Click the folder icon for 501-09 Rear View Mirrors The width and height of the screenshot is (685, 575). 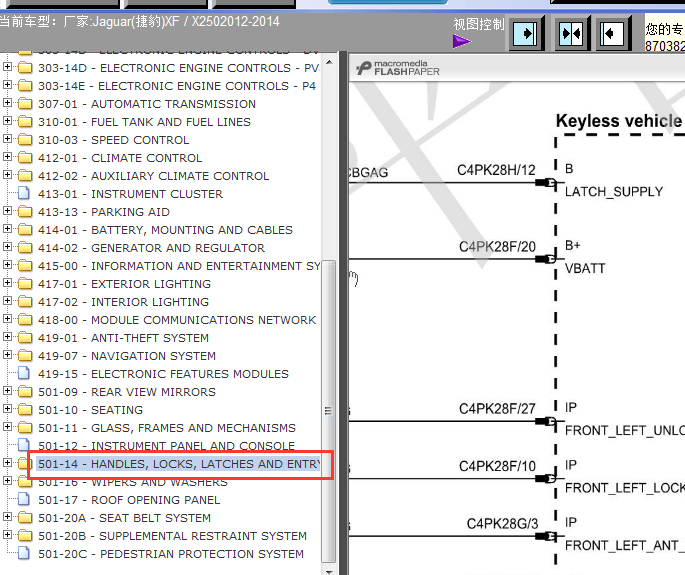click(25, 391)
